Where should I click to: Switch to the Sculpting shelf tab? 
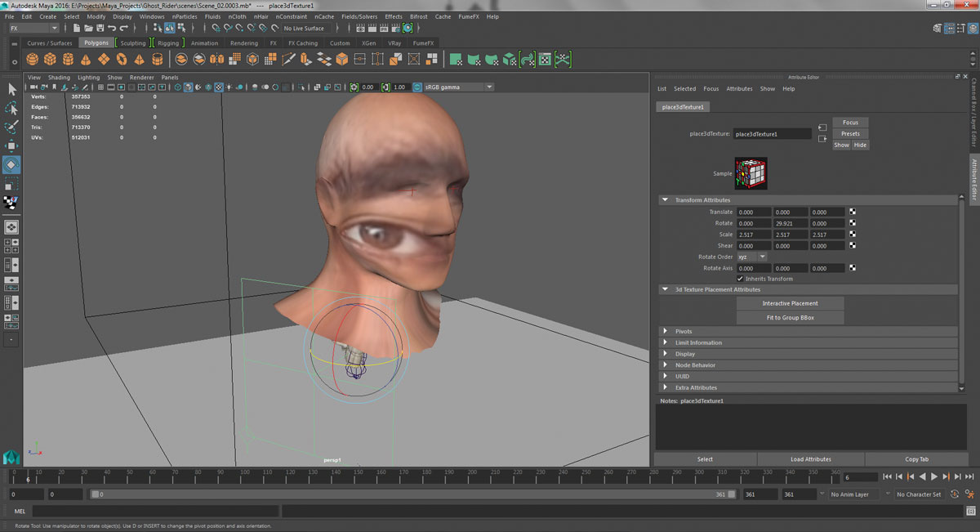click(133, 42)
